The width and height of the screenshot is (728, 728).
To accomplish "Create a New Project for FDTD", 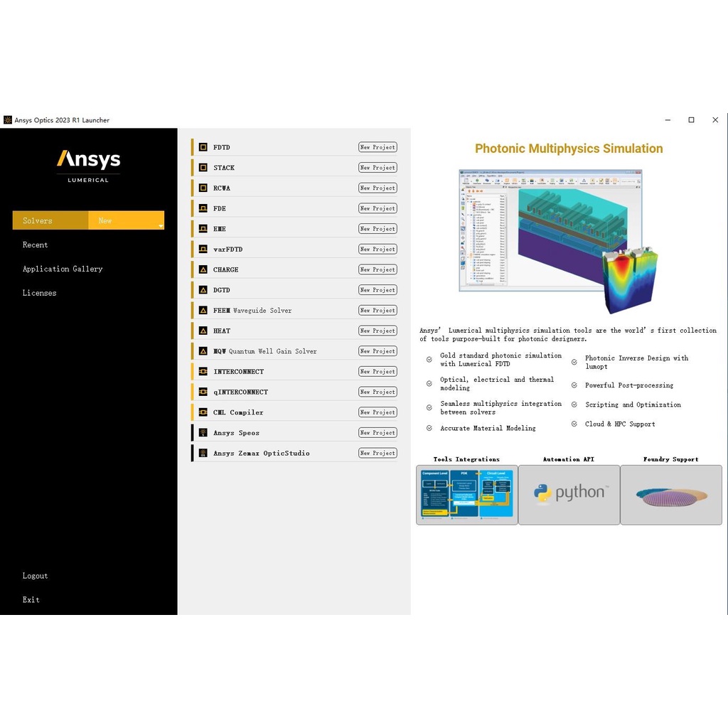I will [378, 147].
